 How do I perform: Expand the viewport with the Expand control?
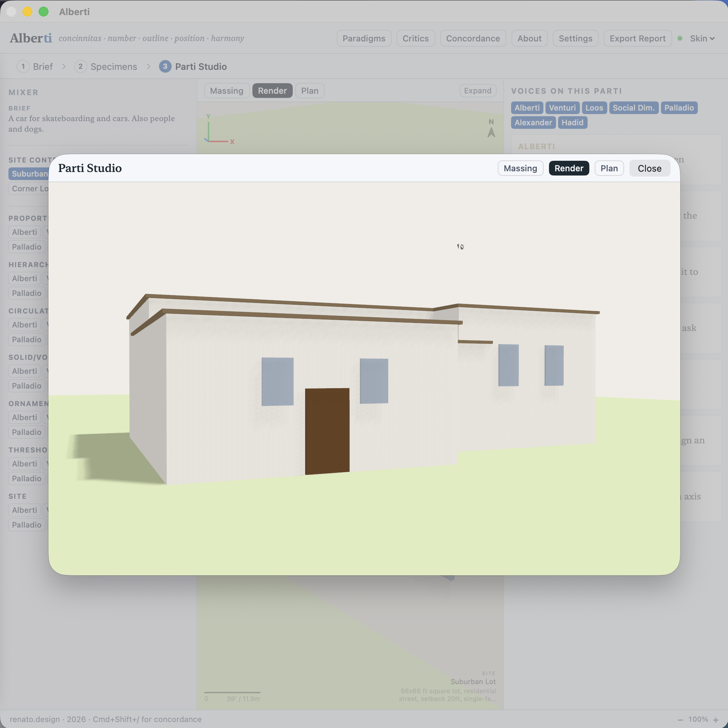(x=477, y=91)
